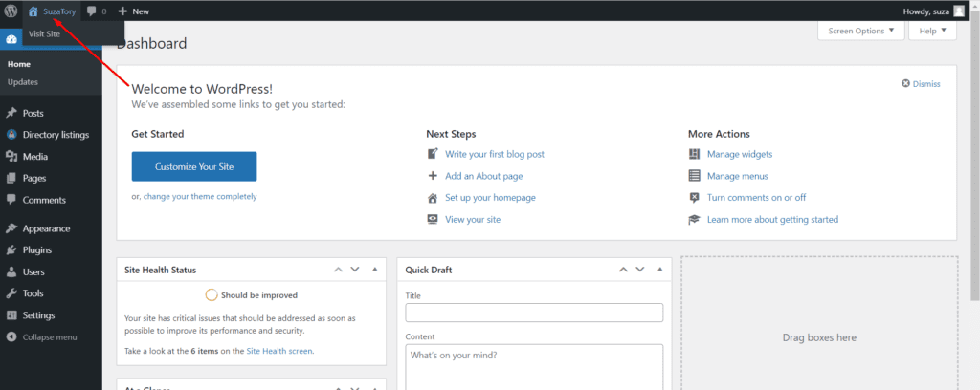Open the Manage widgets link
This screenshot has height=390, width=980.
(740, 154)
